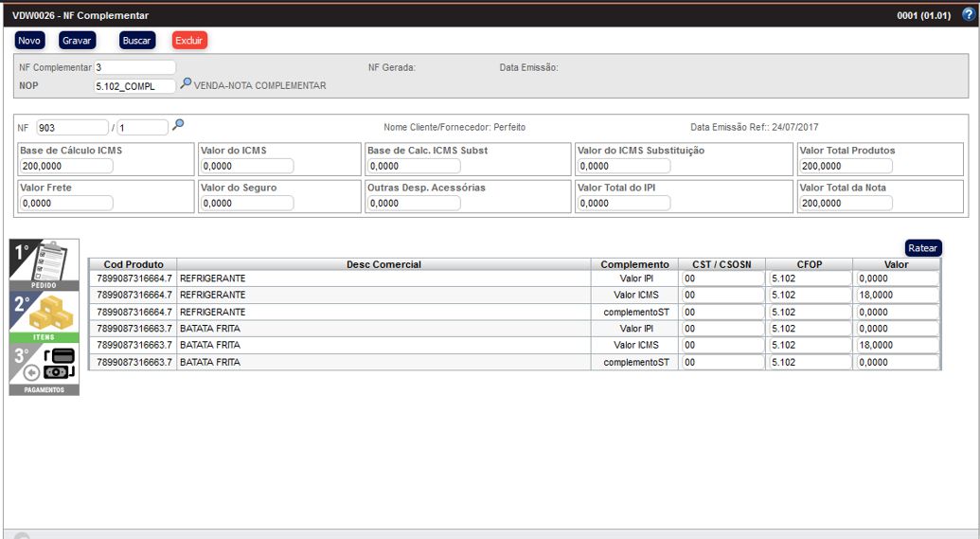The image size is (980, 539).
Task: Focus the NOP code input field
Action: click(134, 86)
